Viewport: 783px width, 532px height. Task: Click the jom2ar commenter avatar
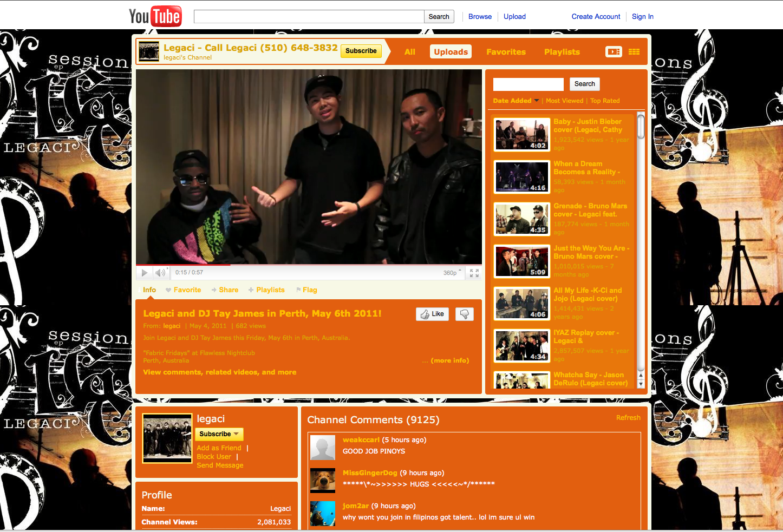coord(323,514)
